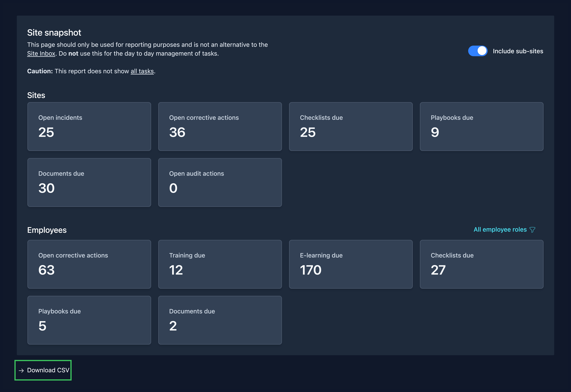This screenshot has width=571, height=392.
Task: Follow the 'all tasks' link
Action: pos(142,71)
